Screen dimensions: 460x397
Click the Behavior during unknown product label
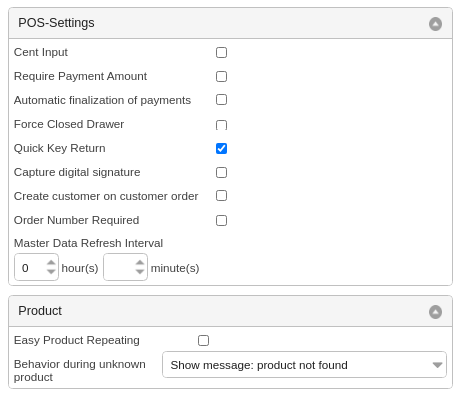click(x=80, y=371)
